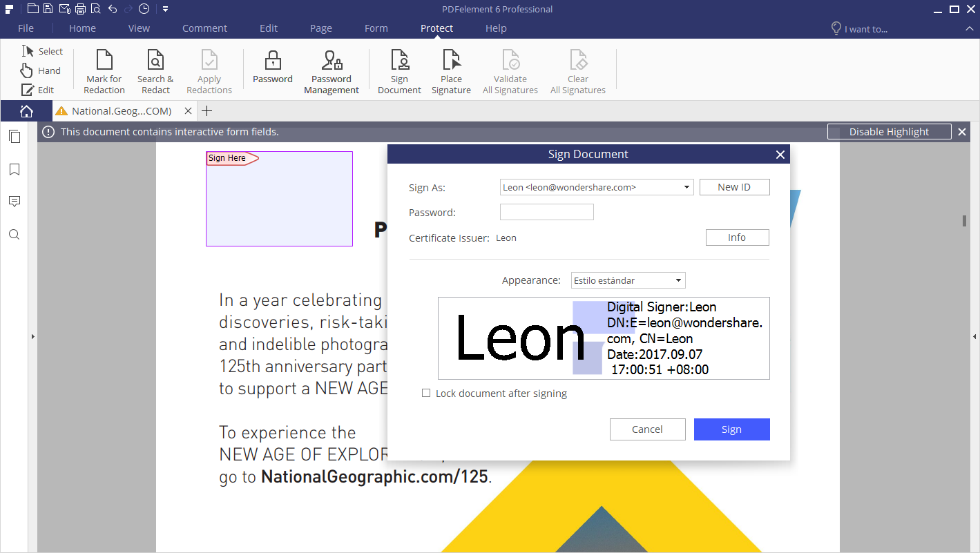Image resolution: width=980 pixels, height=553 pixels.
Task: Click the vertical scrollbar thumb
Action: pyautogui.click(x=965, y=221)
